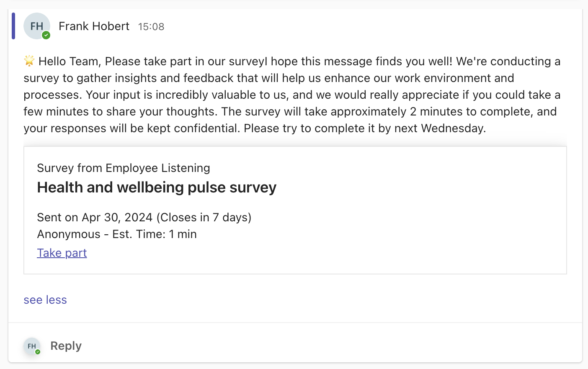
Task: Click the star emoji starting the message
Action: pyautogui.click(x=29, y=61)
